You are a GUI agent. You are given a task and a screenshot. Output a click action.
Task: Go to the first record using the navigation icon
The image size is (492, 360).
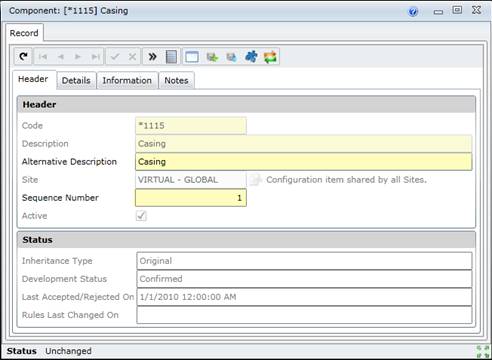[x=43, y=57]
